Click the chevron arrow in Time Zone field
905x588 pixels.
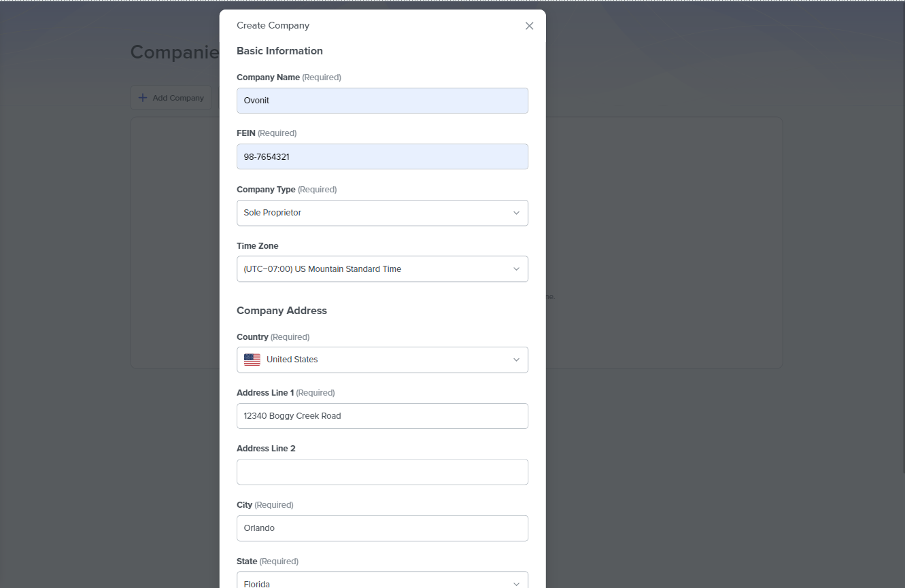pos(516,269)
